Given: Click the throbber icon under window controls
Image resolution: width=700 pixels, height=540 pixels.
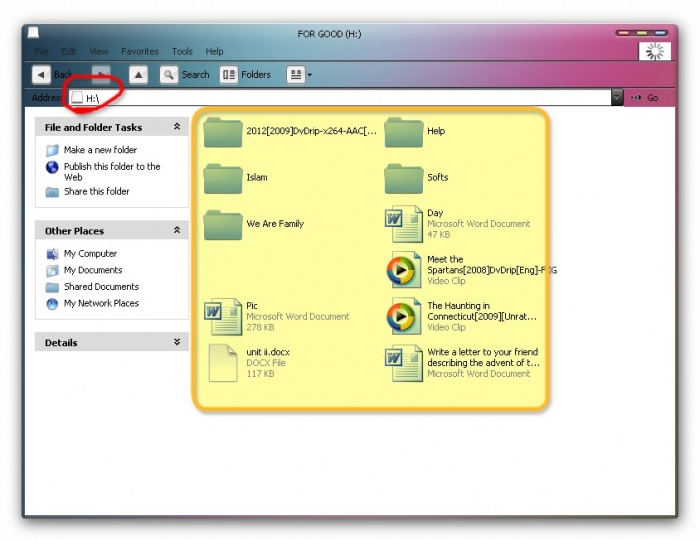Looking at the screenshot, I should point(654,52).
